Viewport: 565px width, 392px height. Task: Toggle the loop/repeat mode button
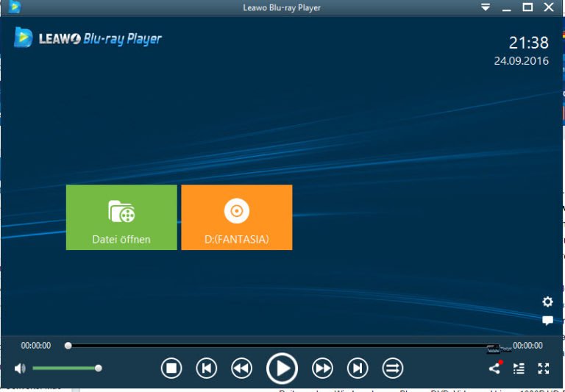[392, 368]
